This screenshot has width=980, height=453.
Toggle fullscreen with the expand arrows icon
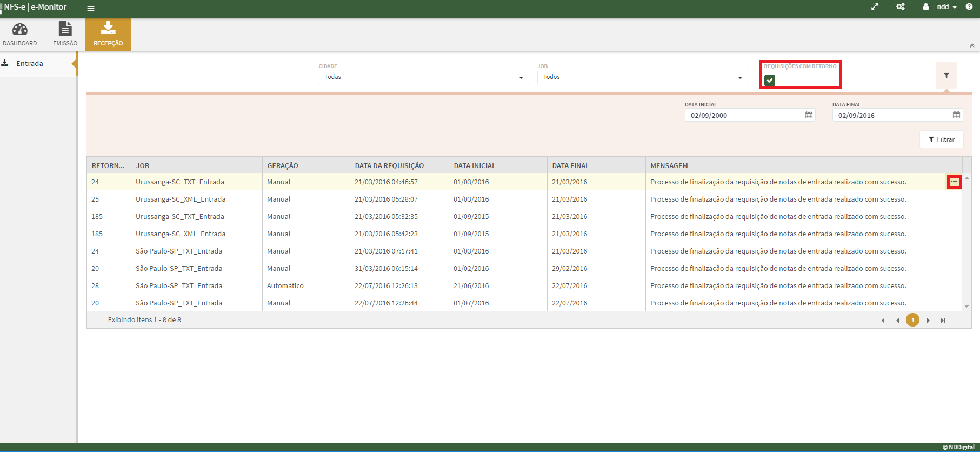click(875, 7)
